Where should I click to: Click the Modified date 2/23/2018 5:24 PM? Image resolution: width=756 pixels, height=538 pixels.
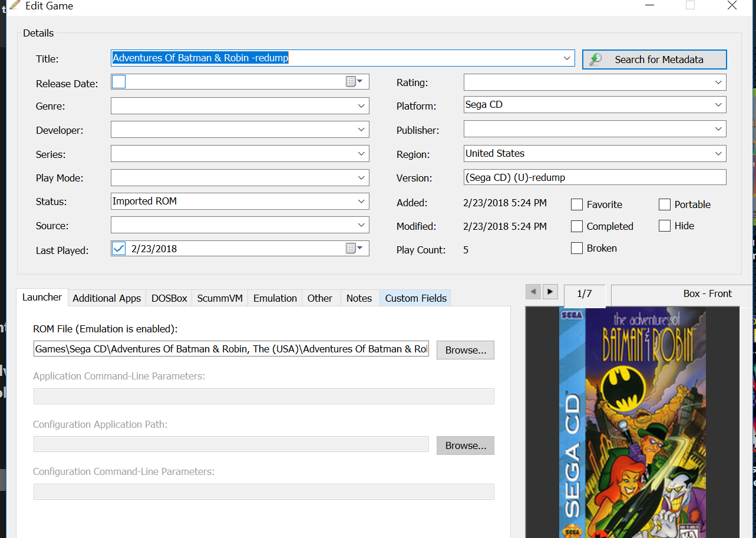505,226
